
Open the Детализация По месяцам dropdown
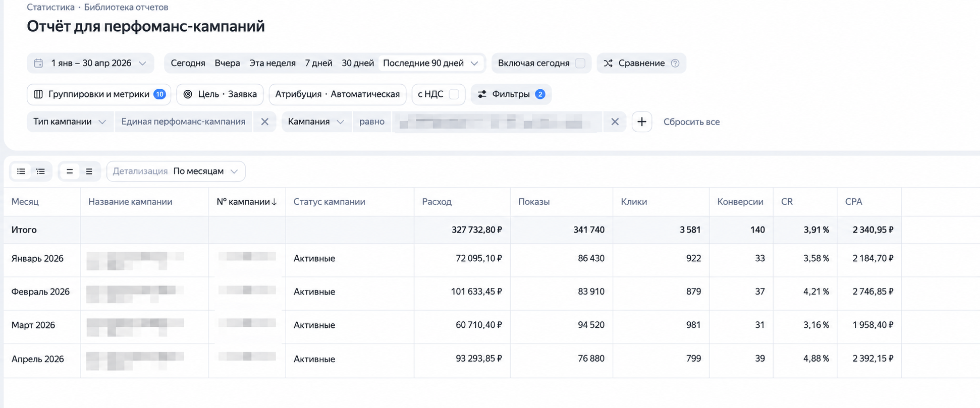(176, 171)
